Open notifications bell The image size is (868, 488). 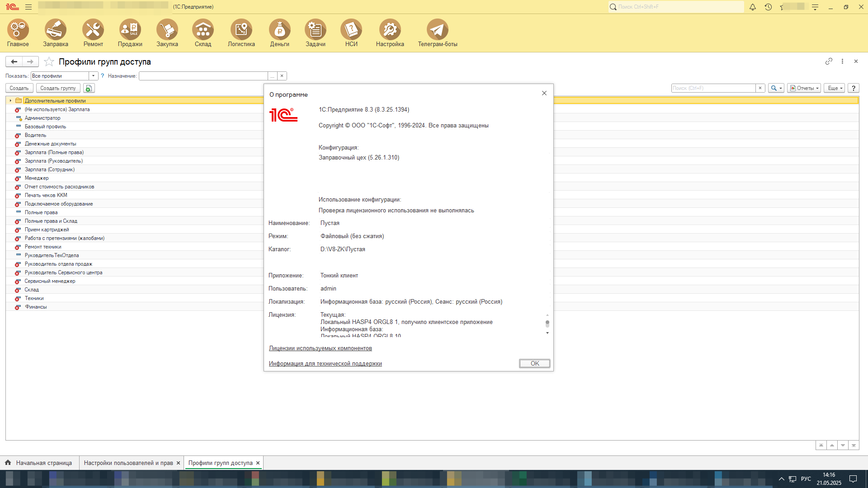click(x=753, y=7)
